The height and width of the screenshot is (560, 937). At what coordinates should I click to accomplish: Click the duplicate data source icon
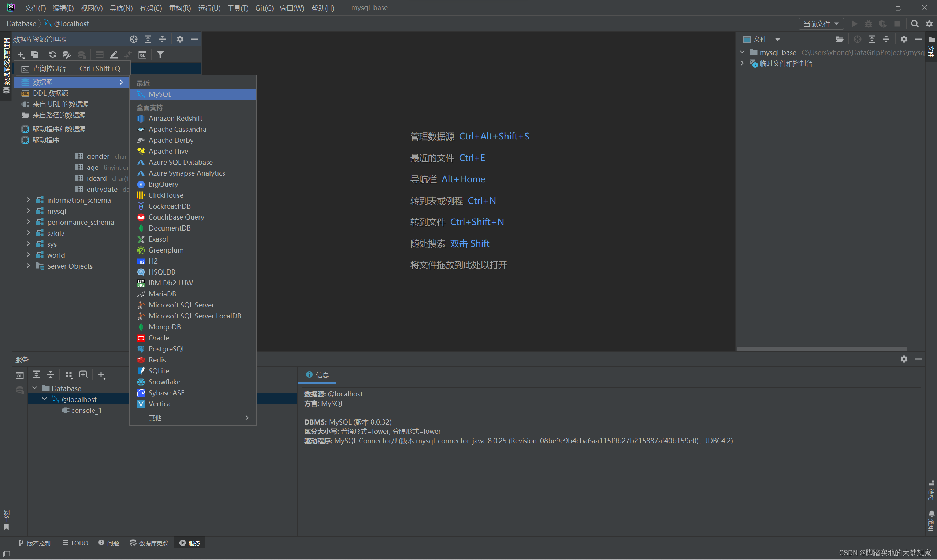pyautogui.click(x=35, y=55)
